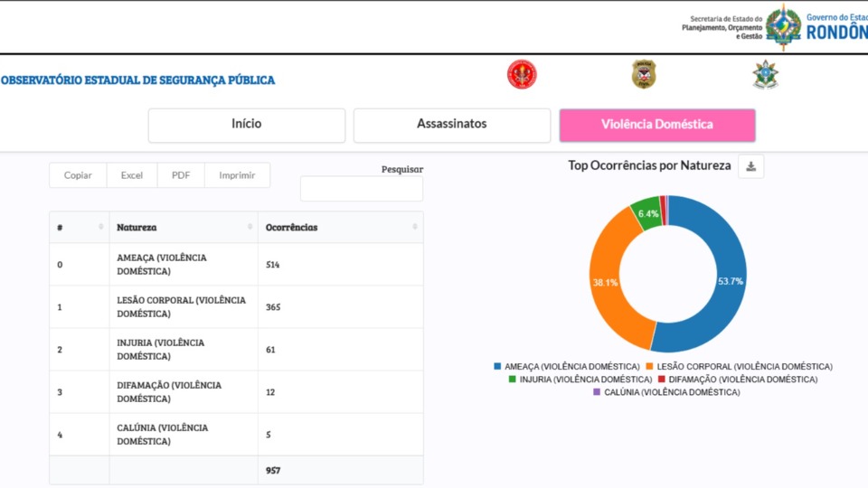The height and width of the screenshot is (488, 868).
Task: Click the Rondônia state coat of arms
Action: (x=783, y=26)
